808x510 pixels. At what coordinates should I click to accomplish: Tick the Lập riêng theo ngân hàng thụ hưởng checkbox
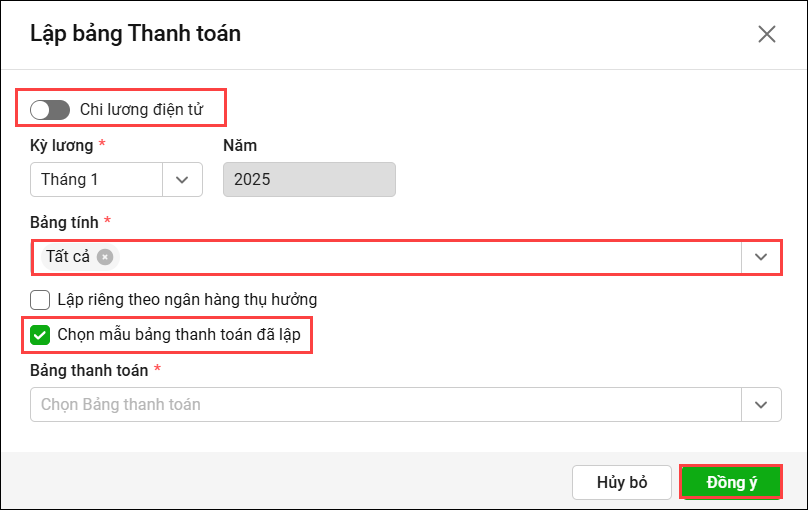pyautogui.click(x=40, y=299)
